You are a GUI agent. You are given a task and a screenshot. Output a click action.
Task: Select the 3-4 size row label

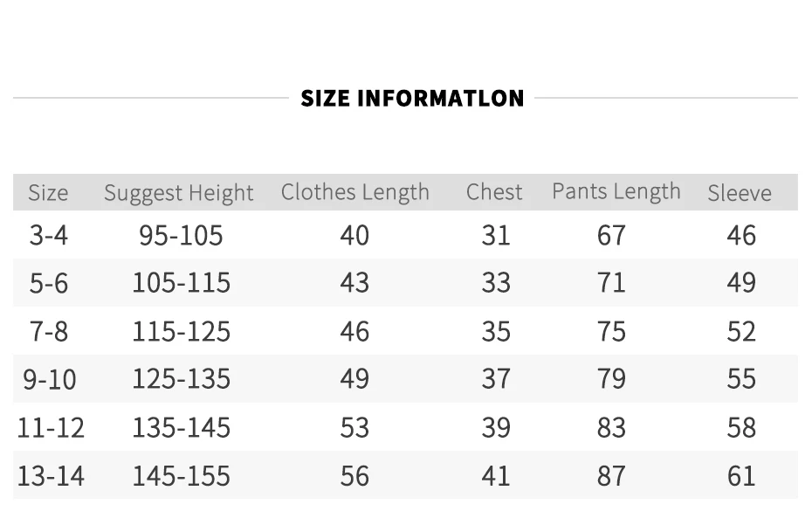(49, 235)
